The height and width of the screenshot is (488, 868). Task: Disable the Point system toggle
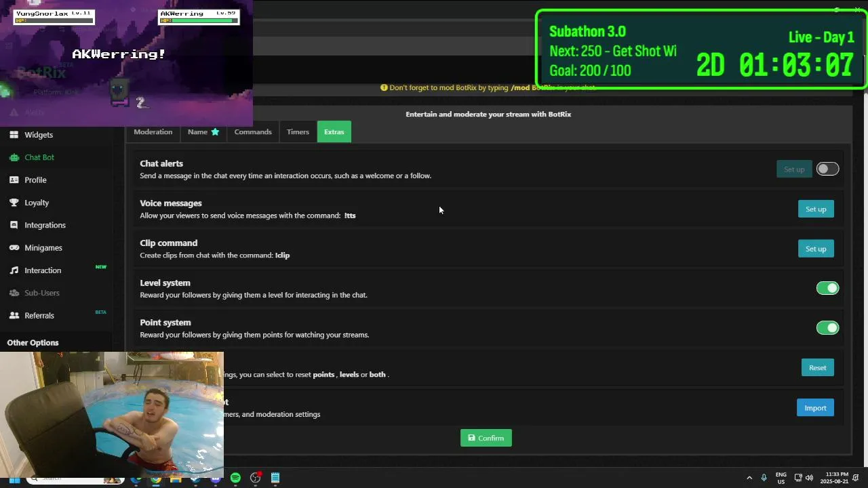pos(827,328)
